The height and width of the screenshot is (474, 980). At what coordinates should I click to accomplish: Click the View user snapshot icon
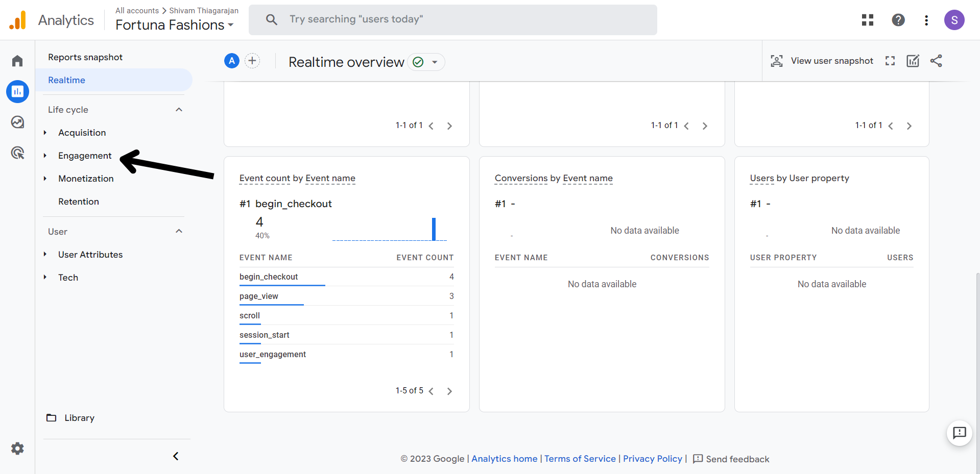pos(777,61)
